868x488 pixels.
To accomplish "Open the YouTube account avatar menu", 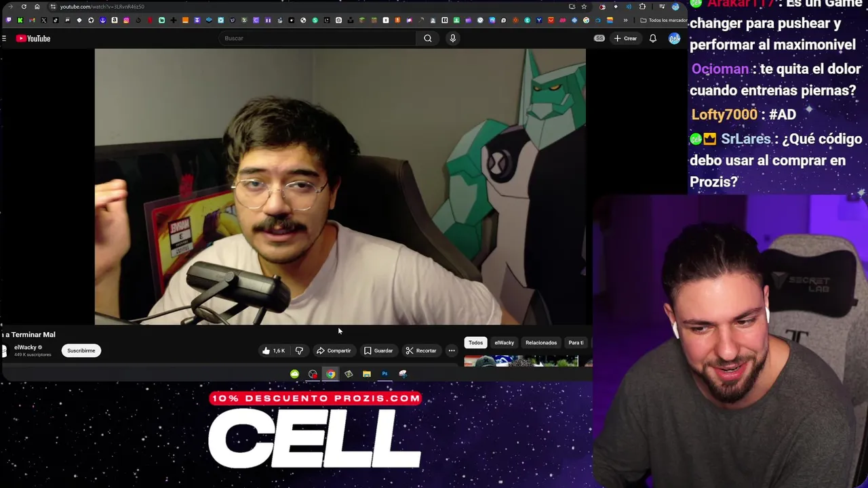I will 674,39.
